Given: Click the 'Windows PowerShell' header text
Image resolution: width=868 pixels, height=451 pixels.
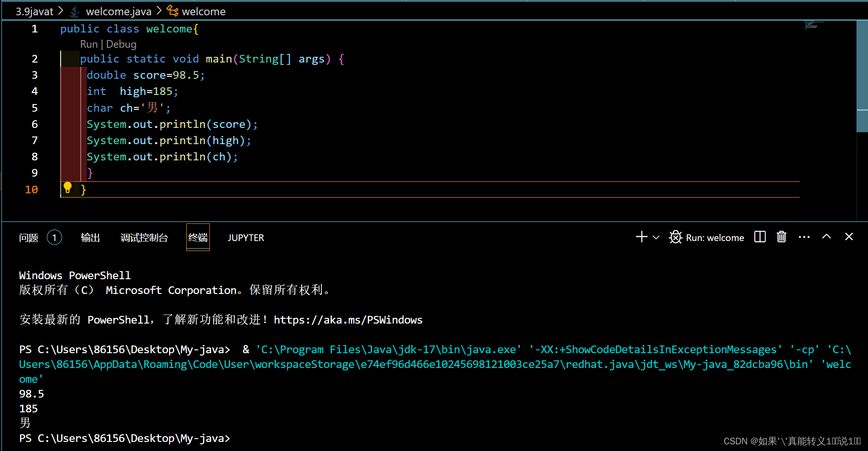Looking at the screenshot, I should (x=75, y=275).
